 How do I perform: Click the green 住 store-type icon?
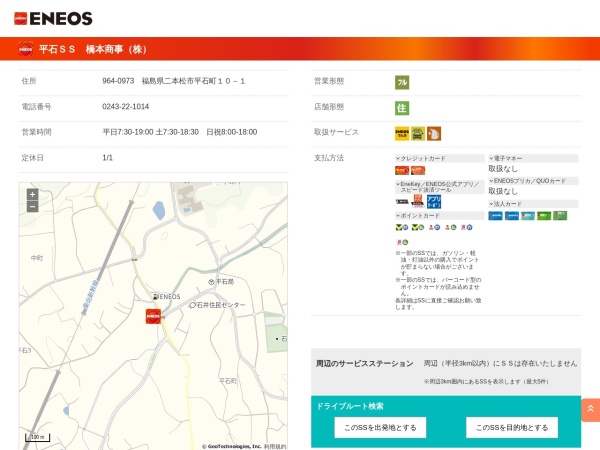[402, 108]
